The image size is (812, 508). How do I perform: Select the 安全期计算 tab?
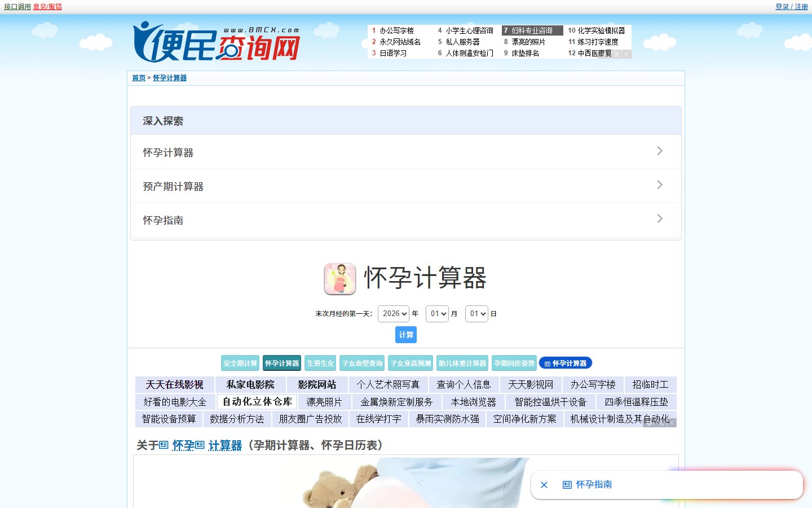pyautogui.click(x=240, y=364)
